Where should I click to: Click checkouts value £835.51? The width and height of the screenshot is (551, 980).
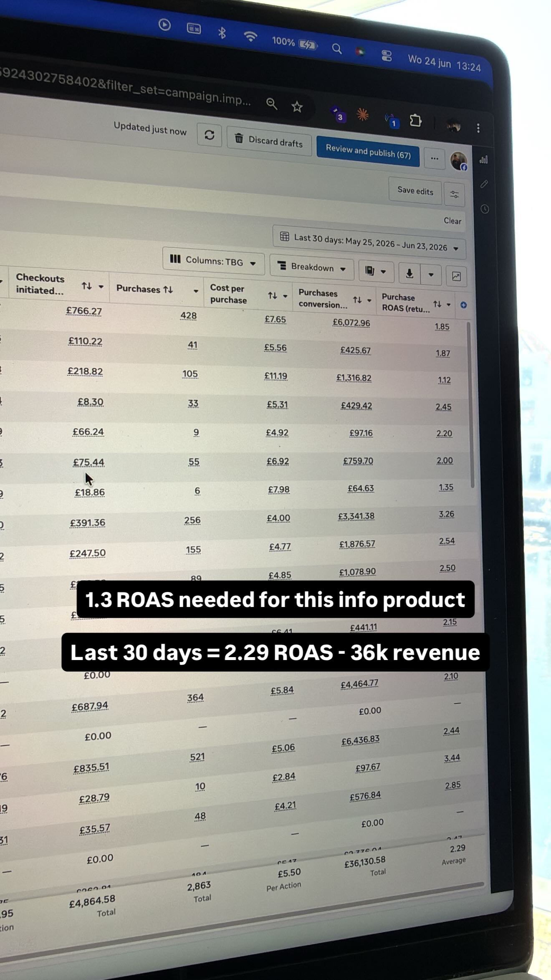point(91,768)
